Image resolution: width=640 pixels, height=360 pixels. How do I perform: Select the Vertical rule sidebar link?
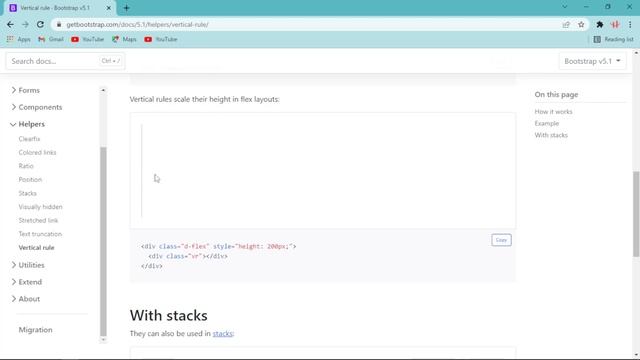(36, 248)
